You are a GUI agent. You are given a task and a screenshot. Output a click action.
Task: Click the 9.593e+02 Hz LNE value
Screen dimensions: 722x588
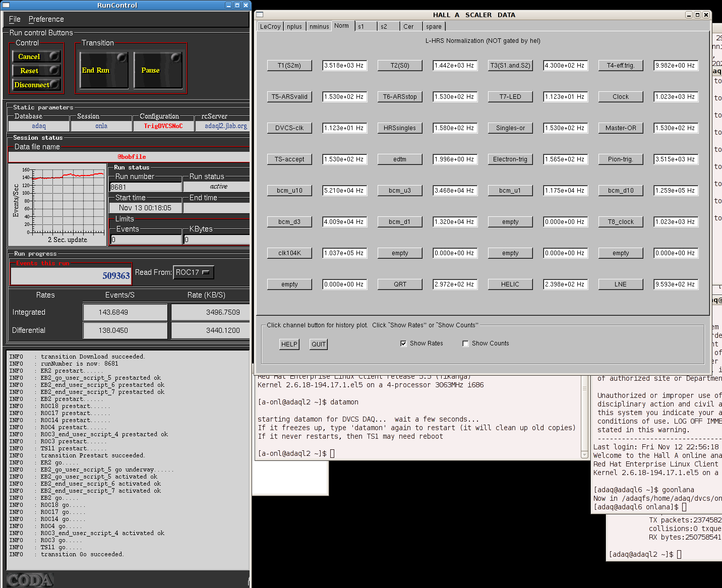pyautogui.click(x=676, y=284)
